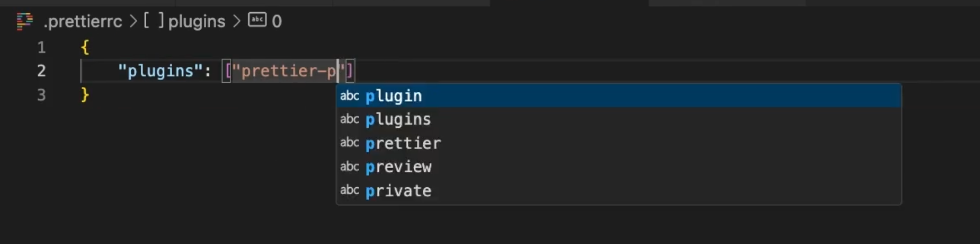Viewport: 980px width, 244px height.
Task: Open the "0" breadcrumb item
Action: 277,21
